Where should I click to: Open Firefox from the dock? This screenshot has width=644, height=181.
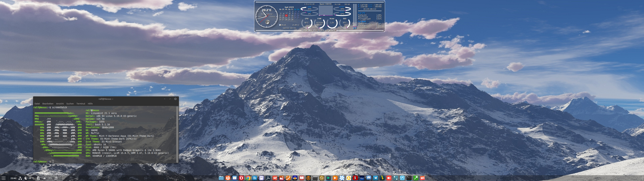click(x=228, y=178)
